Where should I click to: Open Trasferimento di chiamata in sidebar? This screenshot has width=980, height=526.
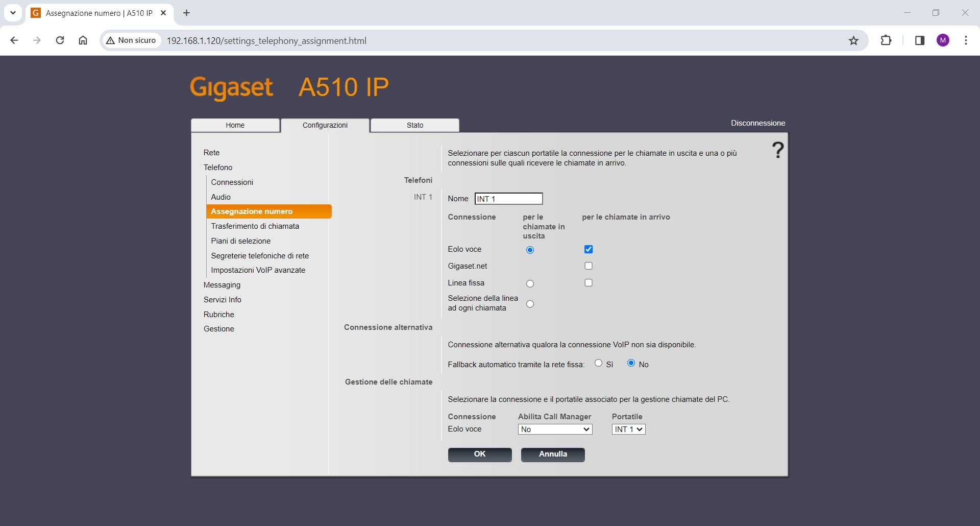[255, 226]
